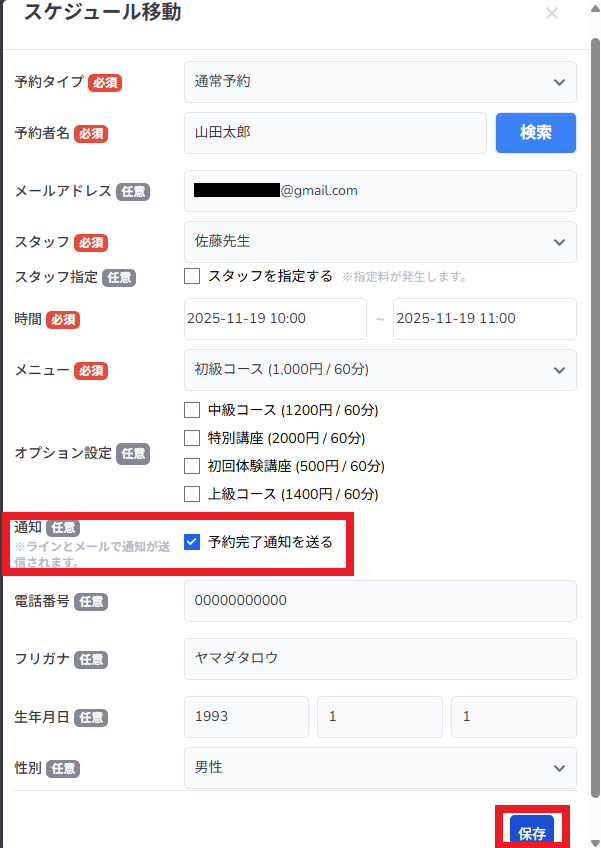601x848 pixels.
Task: Open the メニュー course dropdown
Action: click(380, 370)
